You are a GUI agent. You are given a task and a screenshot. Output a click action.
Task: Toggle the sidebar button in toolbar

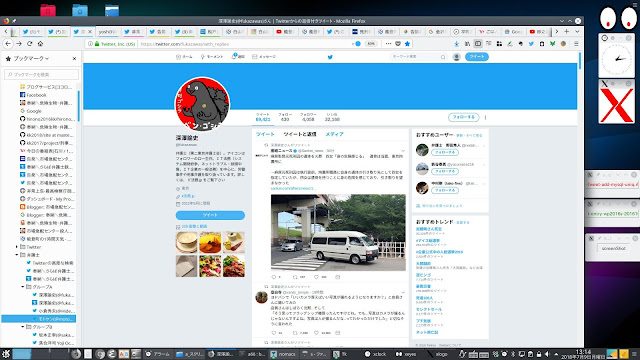point(478,44)
